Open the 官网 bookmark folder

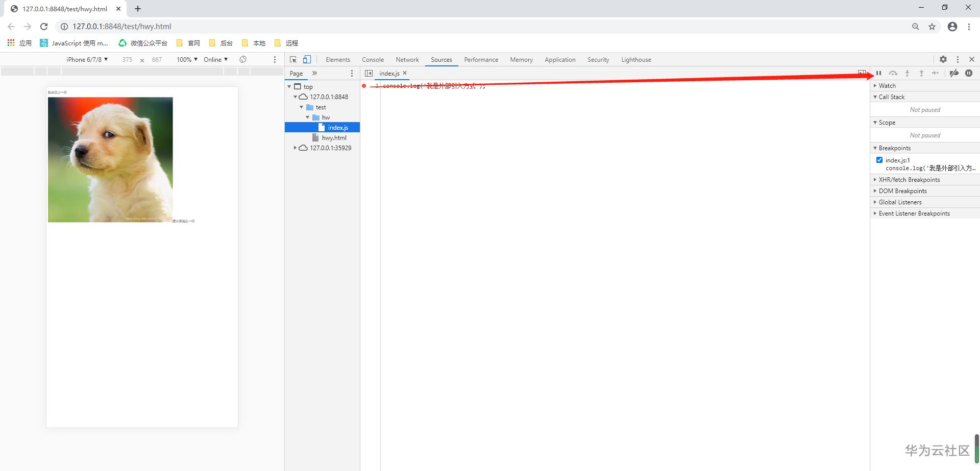(188, 43)
